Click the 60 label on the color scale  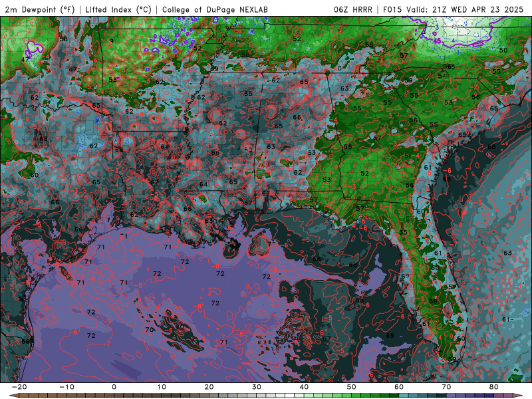pos(399,387)
